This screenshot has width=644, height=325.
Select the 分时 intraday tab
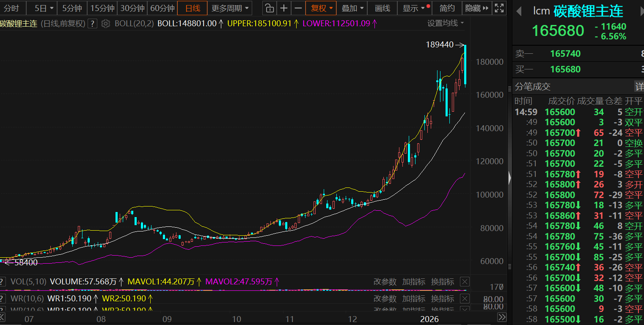[x=11, y=8]
